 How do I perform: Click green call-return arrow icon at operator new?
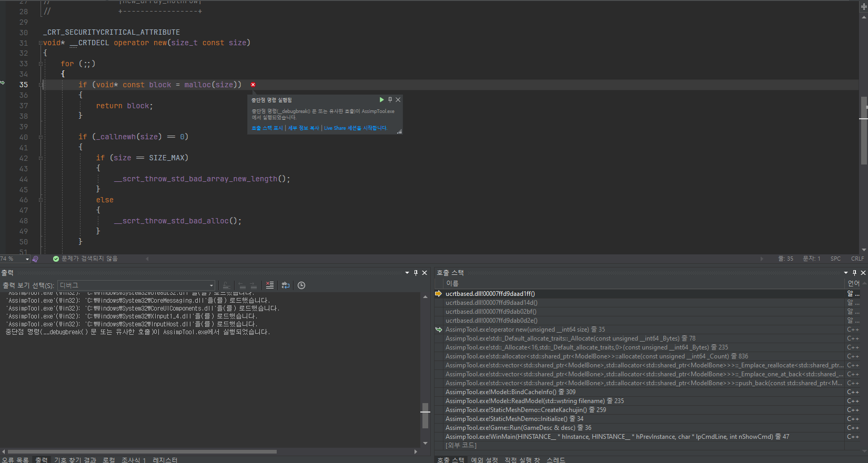click(x=439, y=330)
